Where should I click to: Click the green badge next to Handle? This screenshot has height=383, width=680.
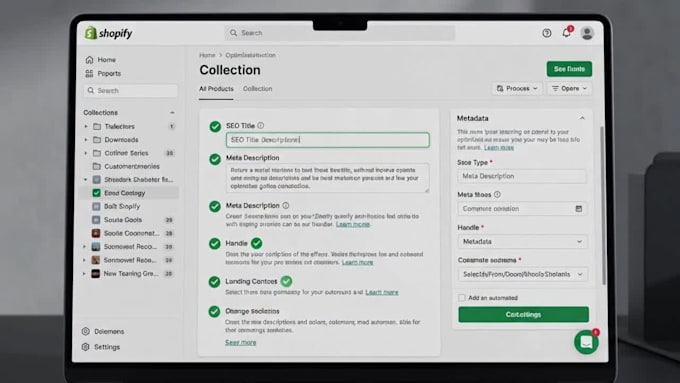tap(257, 243)
